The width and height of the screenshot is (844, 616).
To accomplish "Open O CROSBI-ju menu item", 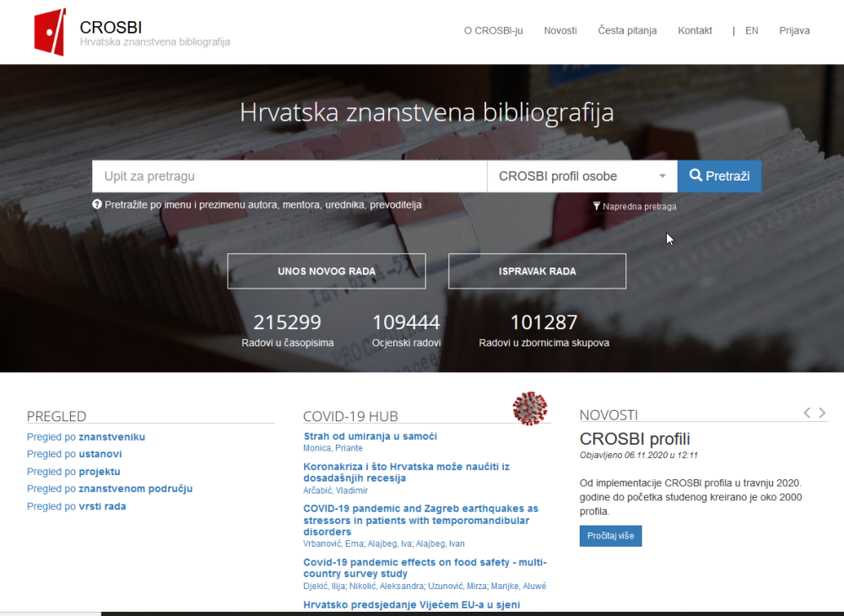I will point(493,30).
